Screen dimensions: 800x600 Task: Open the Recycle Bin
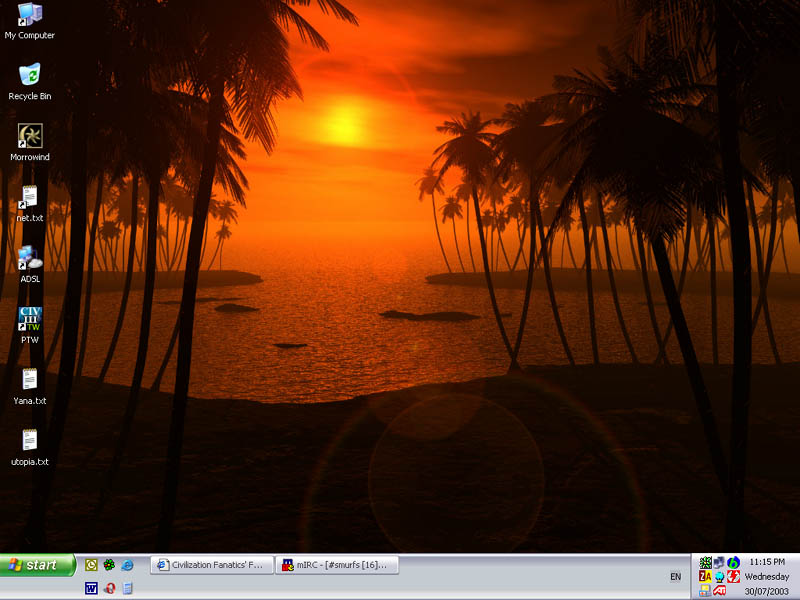click(30, 75)
